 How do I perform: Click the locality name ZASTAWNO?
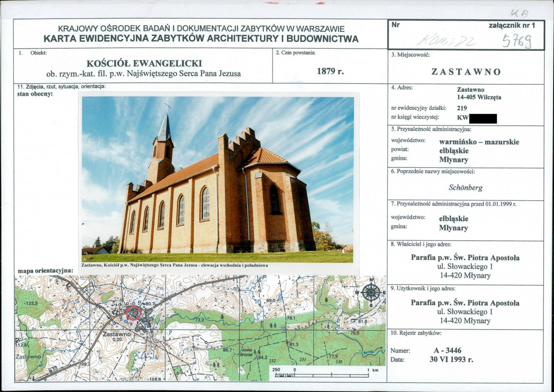pos(466,72)
